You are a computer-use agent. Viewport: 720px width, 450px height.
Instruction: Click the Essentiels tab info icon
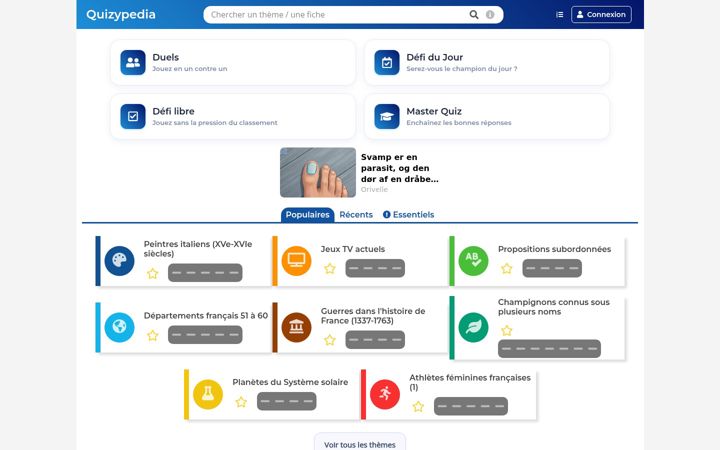point(387,214)
